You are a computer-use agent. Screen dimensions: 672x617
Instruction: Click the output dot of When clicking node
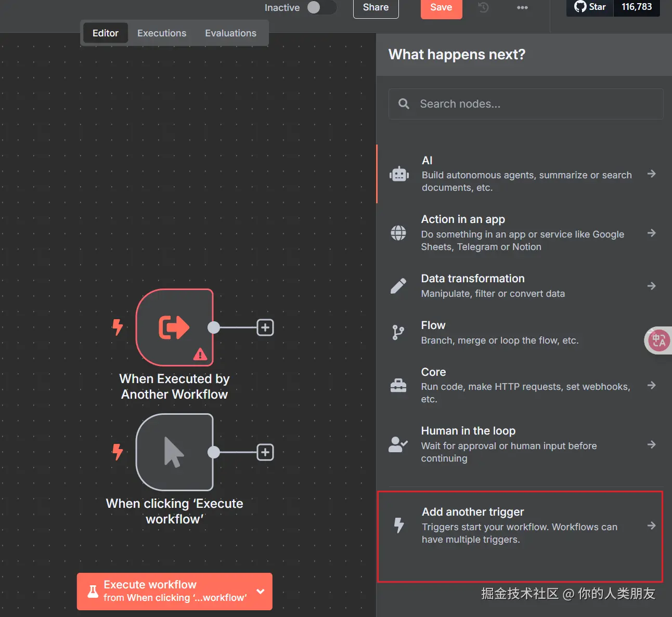[214, 452]
